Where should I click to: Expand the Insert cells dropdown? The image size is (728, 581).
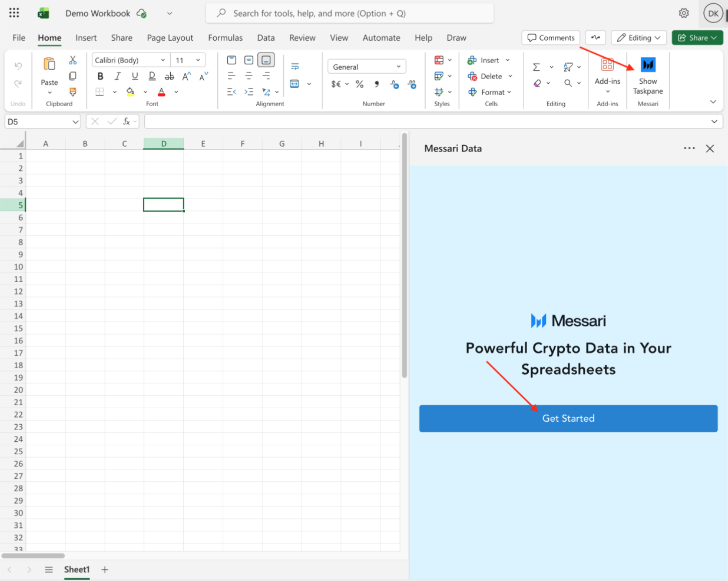(508, 60)
